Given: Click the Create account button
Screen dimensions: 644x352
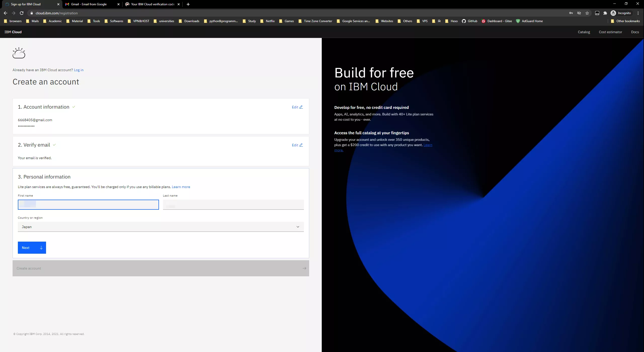Looking at the screenshot, I should [x=161, y=268].
